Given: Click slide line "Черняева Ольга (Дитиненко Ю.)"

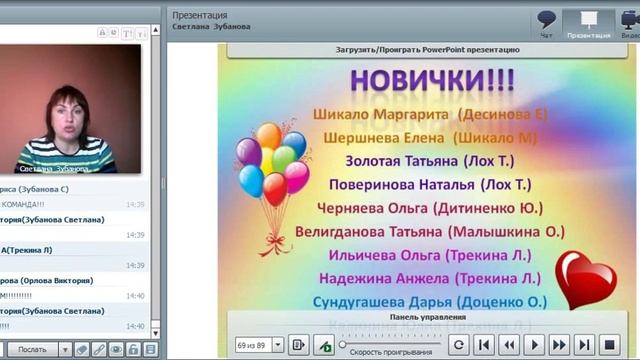Looking at the screenshot, I should (x=430, y=208).
